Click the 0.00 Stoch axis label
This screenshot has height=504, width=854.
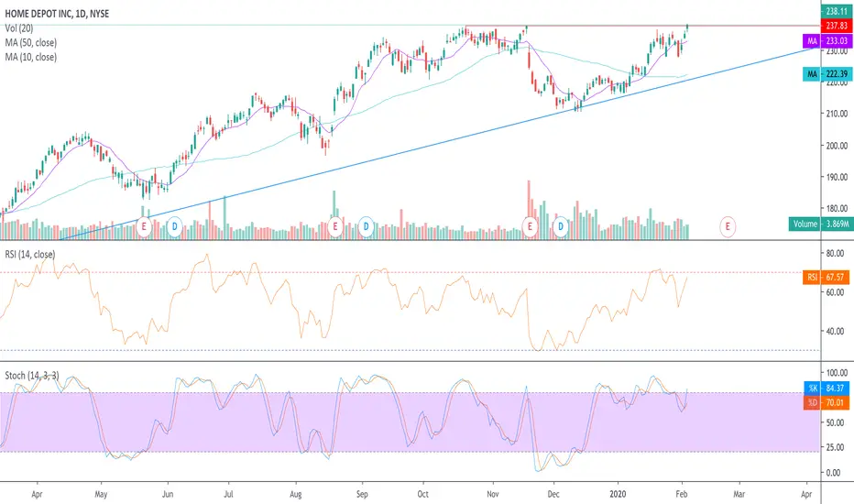[833, 473]
